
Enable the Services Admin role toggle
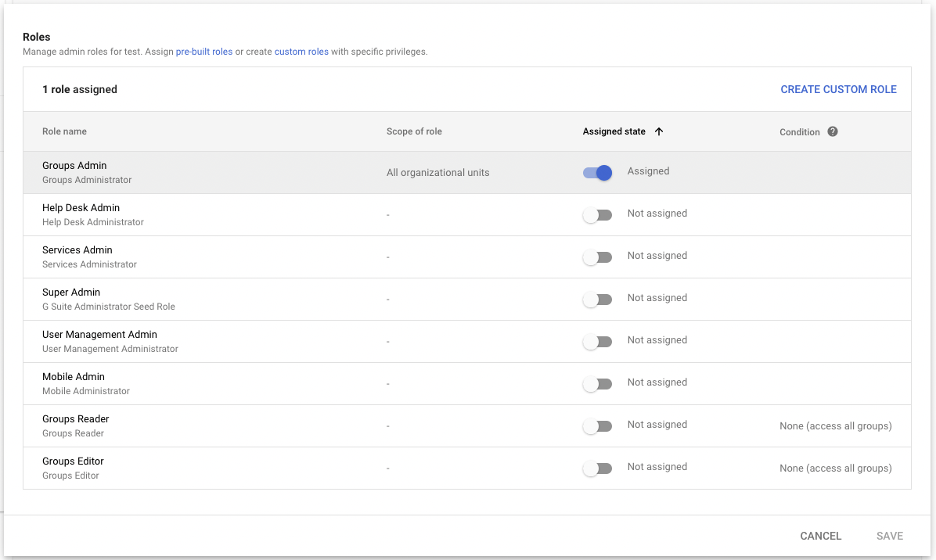click(x=598, y=257)
